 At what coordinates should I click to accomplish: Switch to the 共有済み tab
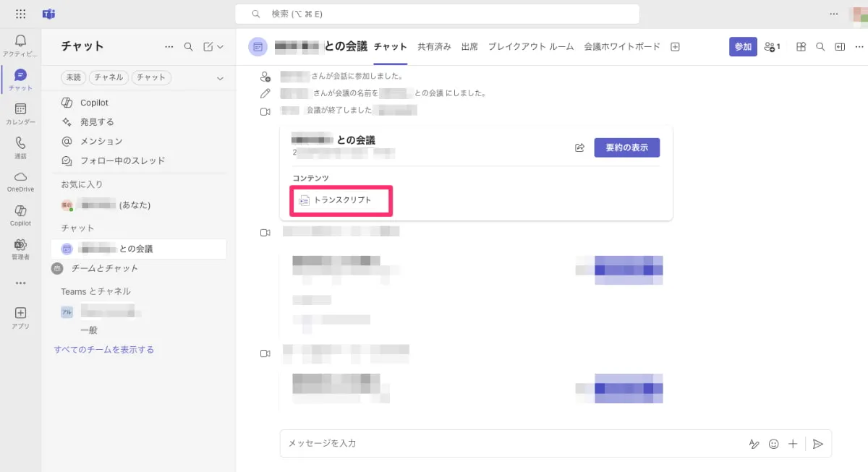pyautogui.click(x=434, y=46)
